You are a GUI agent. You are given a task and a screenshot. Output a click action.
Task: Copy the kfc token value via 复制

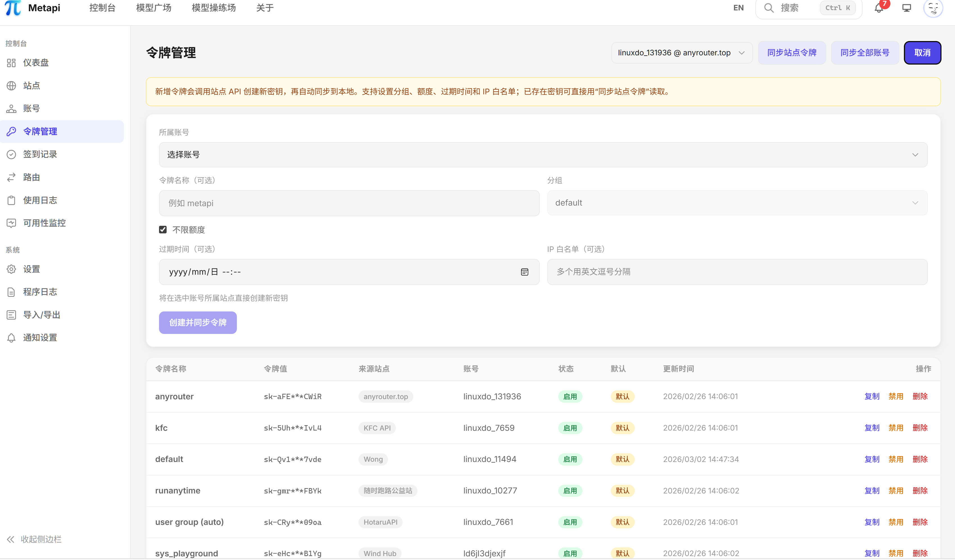point(872,428)
